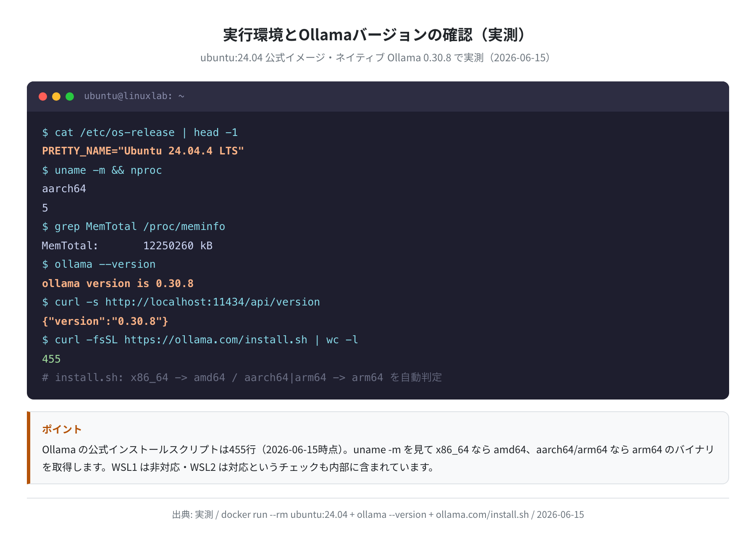
Task: Select the "ollama --version" command line
Action: 99,264
